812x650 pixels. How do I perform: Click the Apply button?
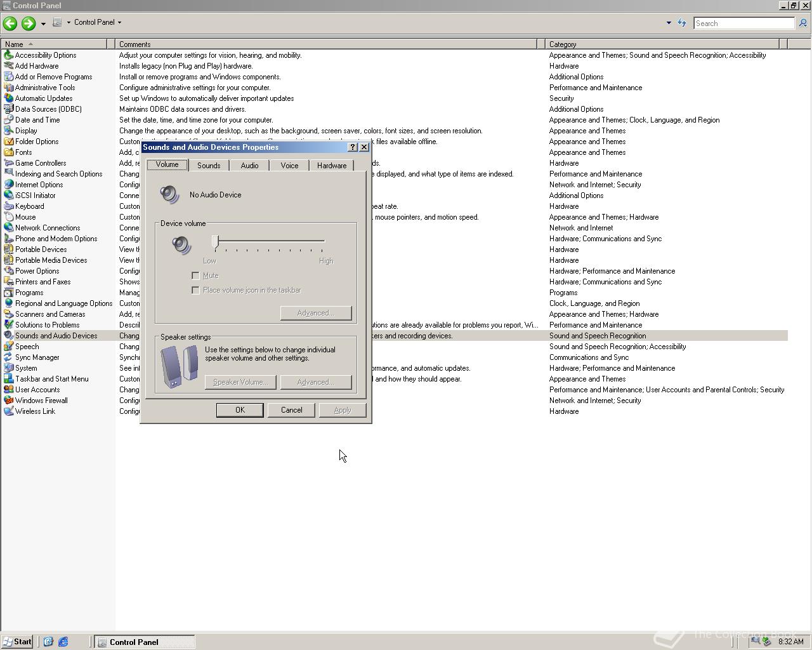[x=343, y=410]
